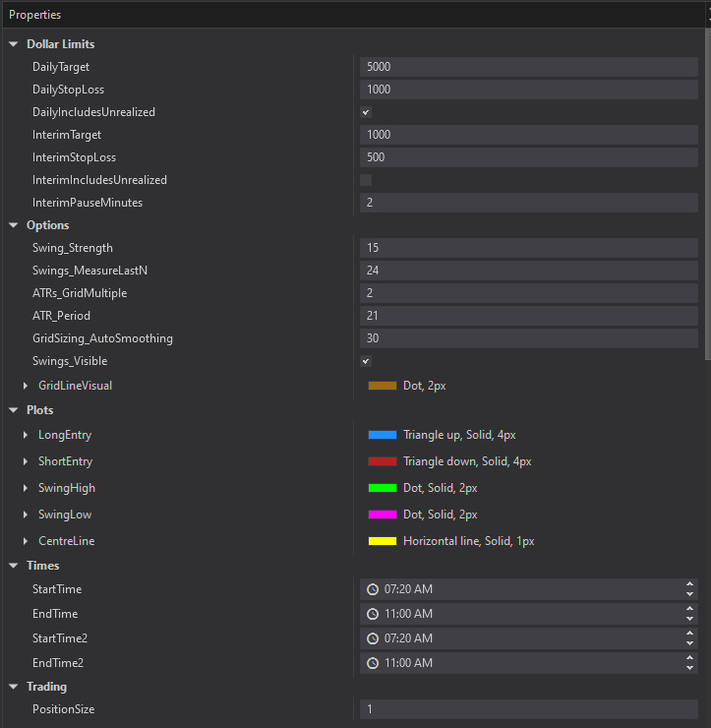Image resolution: width=711 pixels, height=728 pixels.
Task: Edit the InterimTarget value field
Action: (x=529, y=135)
